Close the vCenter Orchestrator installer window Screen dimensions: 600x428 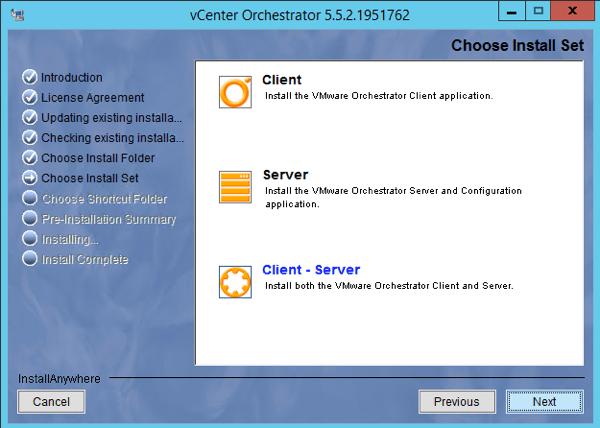[x=572, y=12]
